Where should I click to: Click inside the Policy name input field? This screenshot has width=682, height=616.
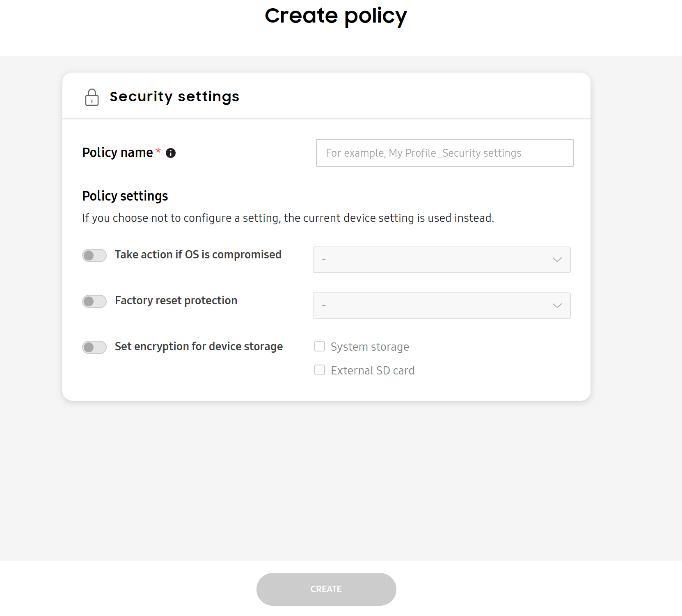click(444, 153)
